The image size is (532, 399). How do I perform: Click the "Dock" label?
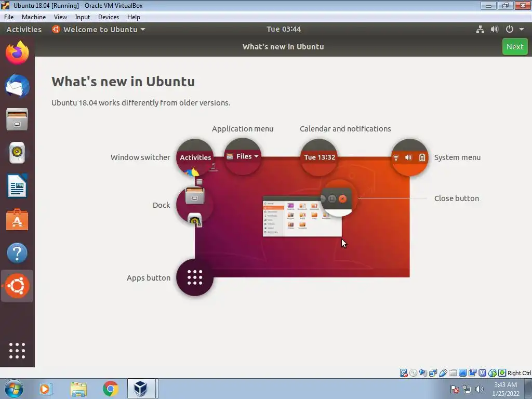161,205
